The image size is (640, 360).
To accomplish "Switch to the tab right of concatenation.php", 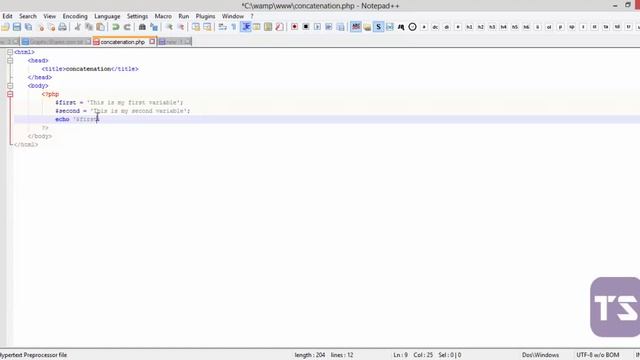I will coord(175,42).
